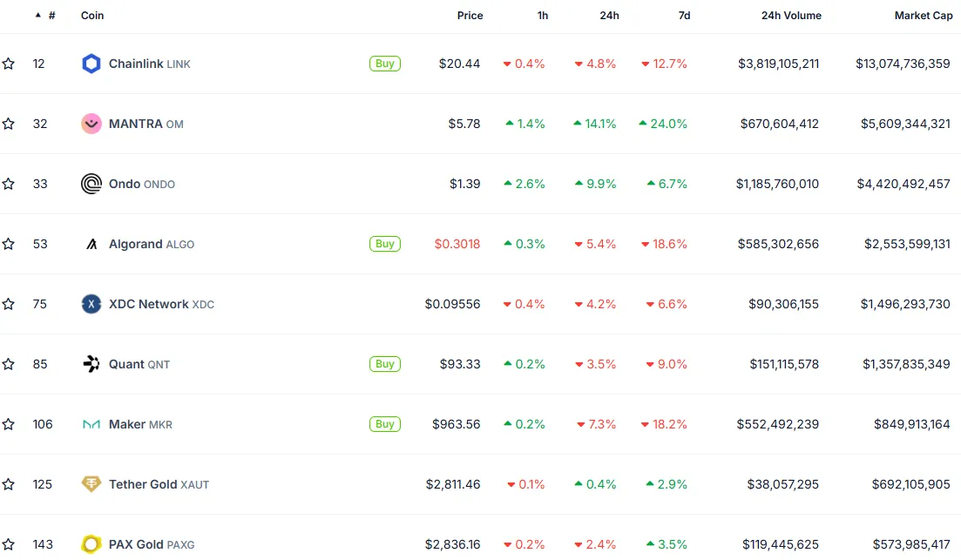Viewport: 961px width, 560px height.
Task: Toggle the star for MANTRA
Action: pos(9,124)
